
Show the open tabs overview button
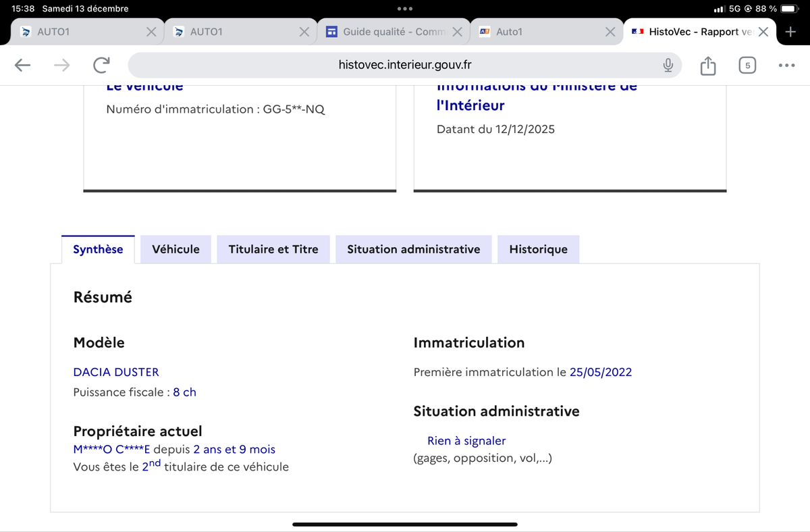coord(747,65)
